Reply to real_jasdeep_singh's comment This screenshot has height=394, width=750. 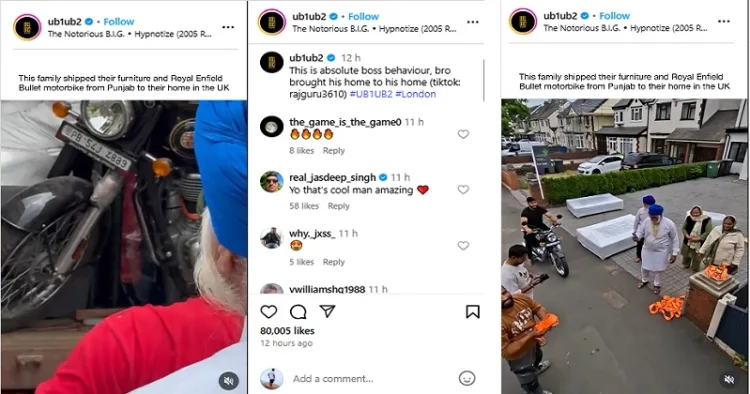339,206
